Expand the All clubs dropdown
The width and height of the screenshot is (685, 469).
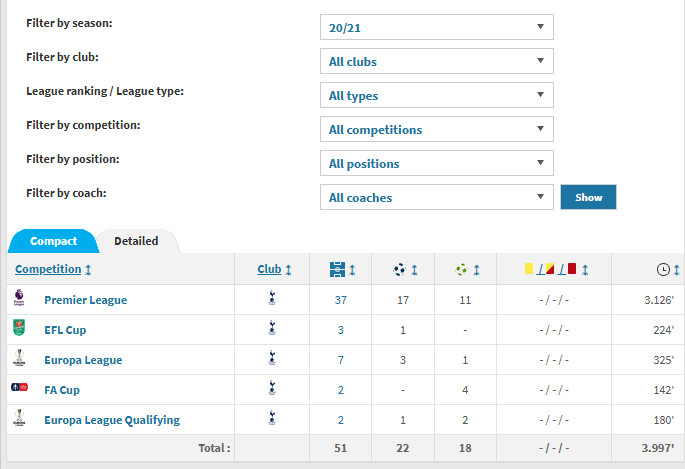click(x=437, y=61)
